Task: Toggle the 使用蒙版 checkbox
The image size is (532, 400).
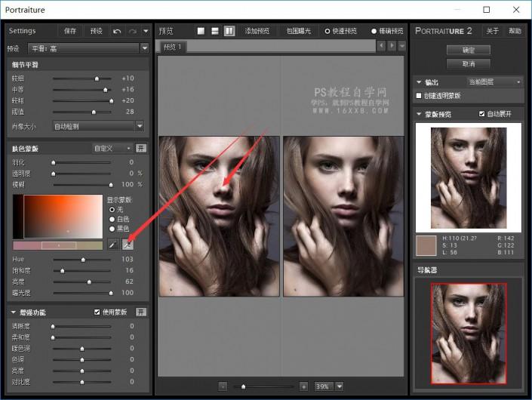Action: pyautogui.click(x=97, y=312)
